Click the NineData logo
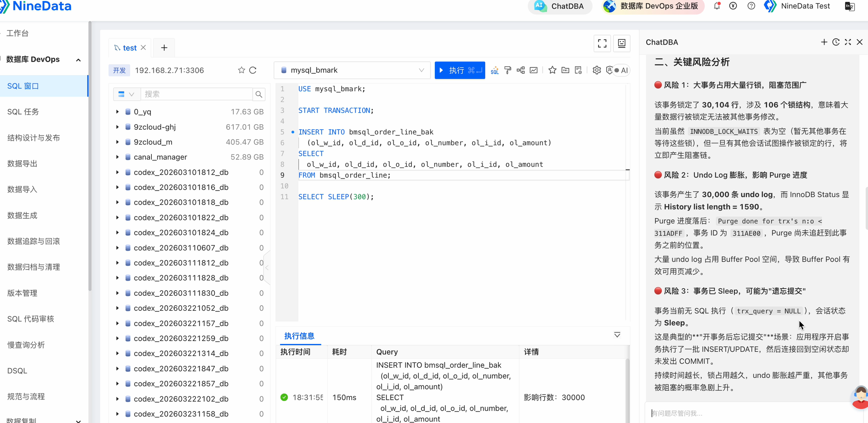868x423 pixels. pyautogui.click(x=36, y=6)
